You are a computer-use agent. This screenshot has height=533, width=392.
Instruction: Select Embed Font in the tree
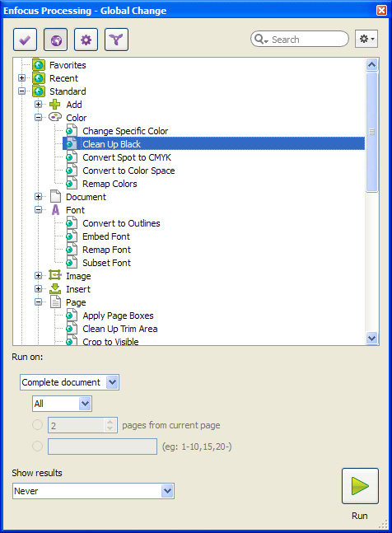click(106, 236)
